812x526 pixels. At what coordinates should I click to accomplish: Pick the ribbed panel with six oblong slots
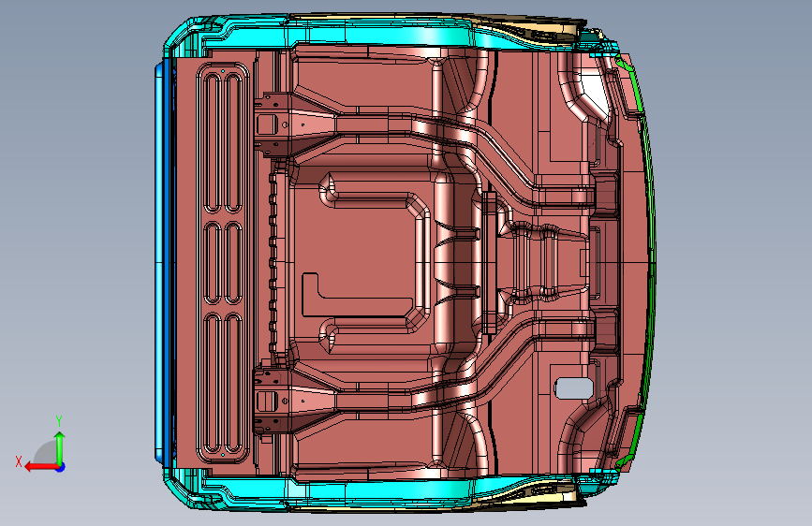[x=223, y=262]
